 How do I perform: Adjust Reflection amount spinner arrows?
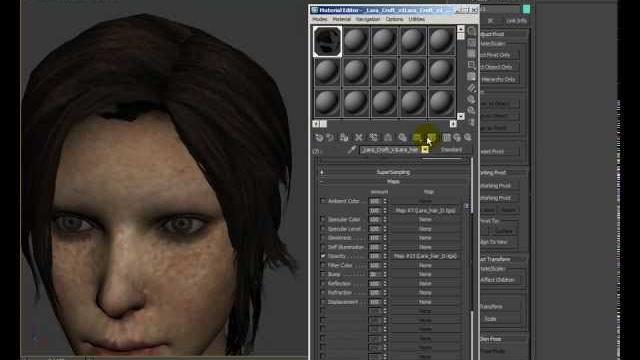click(384, 284)
